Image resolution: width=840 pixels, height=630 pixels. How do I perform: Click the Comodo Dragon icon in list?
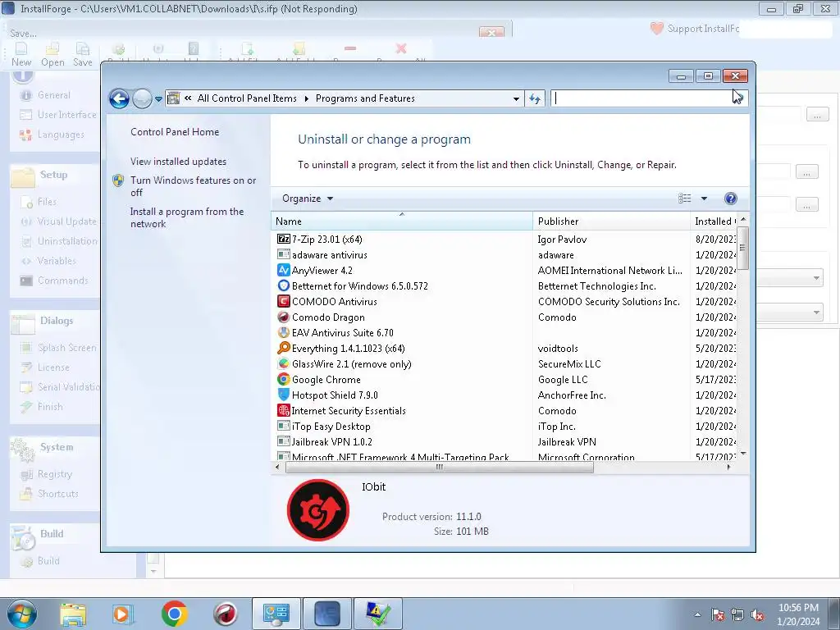tap(283, 317)
